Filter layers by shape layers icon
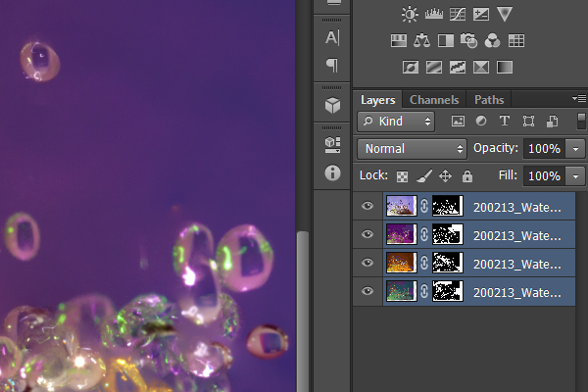Viewport: 588px width, 392px height. (528, 122)
